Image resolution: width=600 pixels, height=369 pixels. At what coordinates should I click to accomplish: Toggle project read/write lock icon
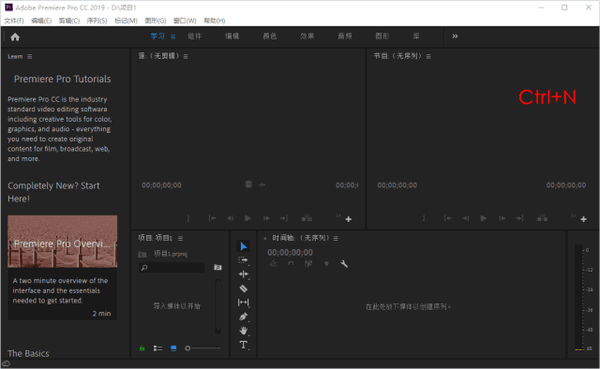pos(142,348)
